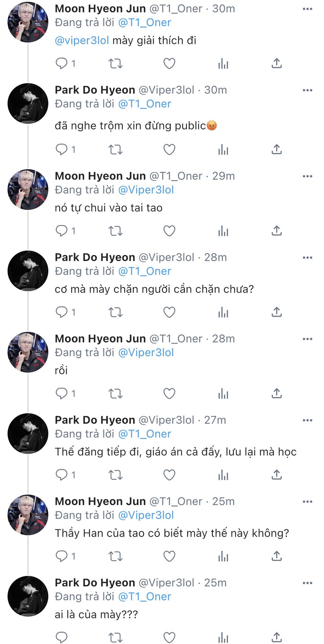The width and height of the screenshot is (324, 644).
Task: Open the @T1_Oner reply link above "đã nghe trộm"
Action: pyautogui.click(x=145, y=104)
